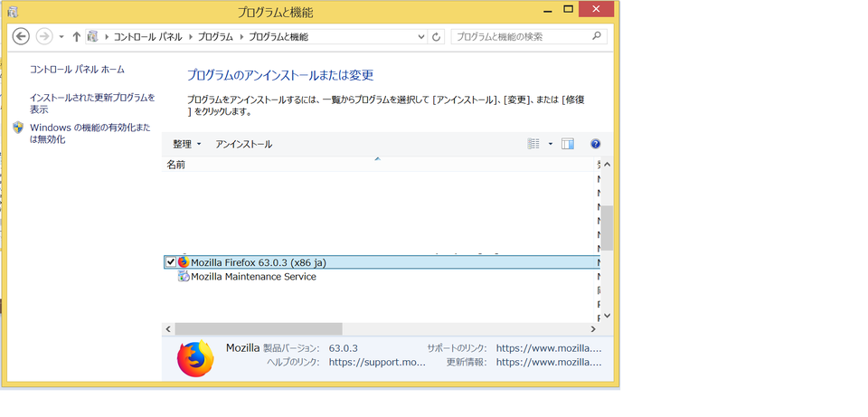This screenshot has width=868, height=417.
Task: Maximize the プログラムと機能 window
Action: click(568, 9)
